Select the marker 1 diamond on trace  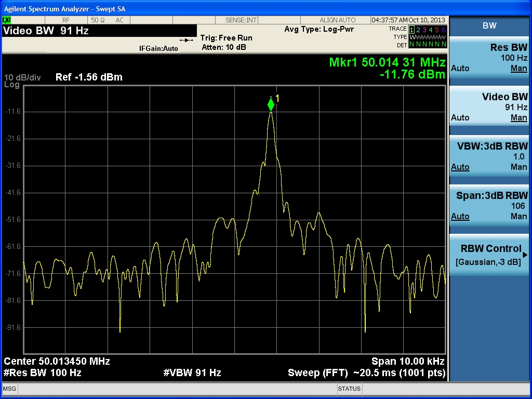[x=271, y=104]
